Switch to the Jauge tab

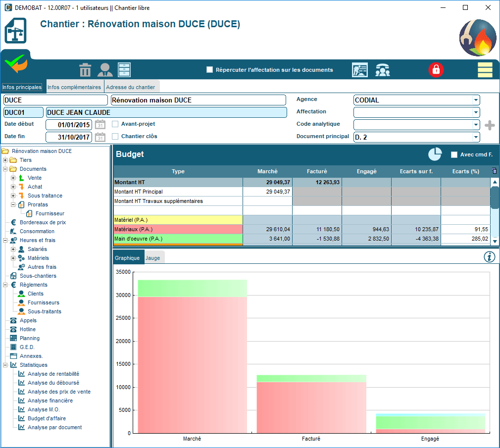click(152, 258)
